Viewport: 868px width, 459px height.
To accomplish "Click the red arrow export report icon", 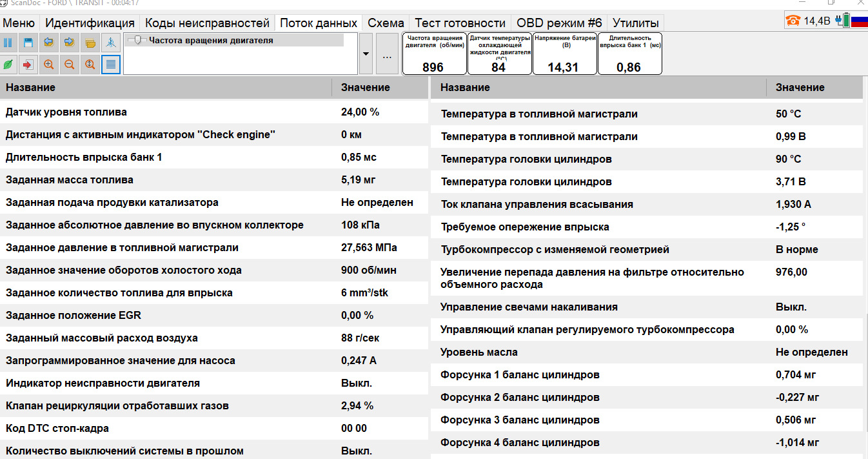I will click(28, 65).
